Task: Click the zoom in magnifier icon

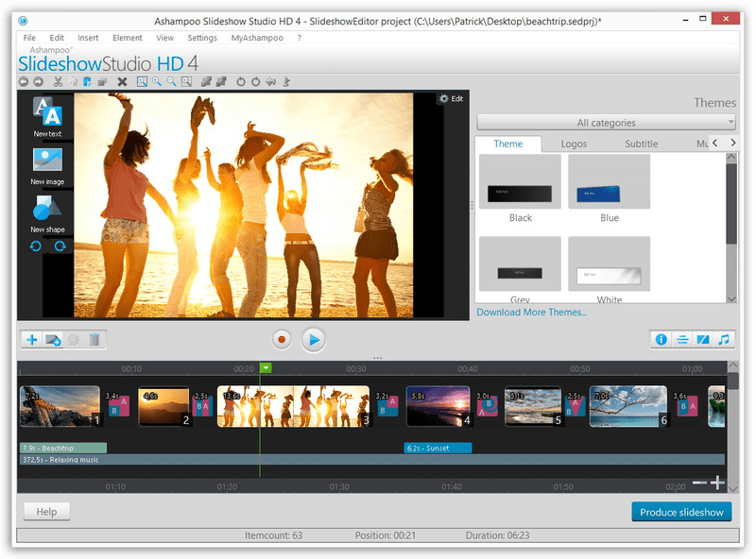Action: 157,82
